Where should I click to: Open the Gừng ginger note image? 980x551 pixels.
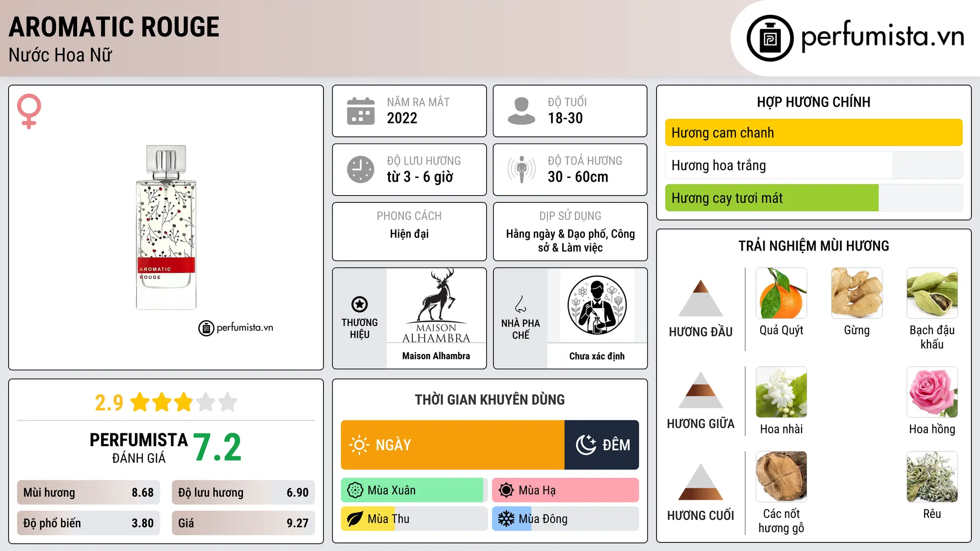pyautogui.click(x=857, y=293)
